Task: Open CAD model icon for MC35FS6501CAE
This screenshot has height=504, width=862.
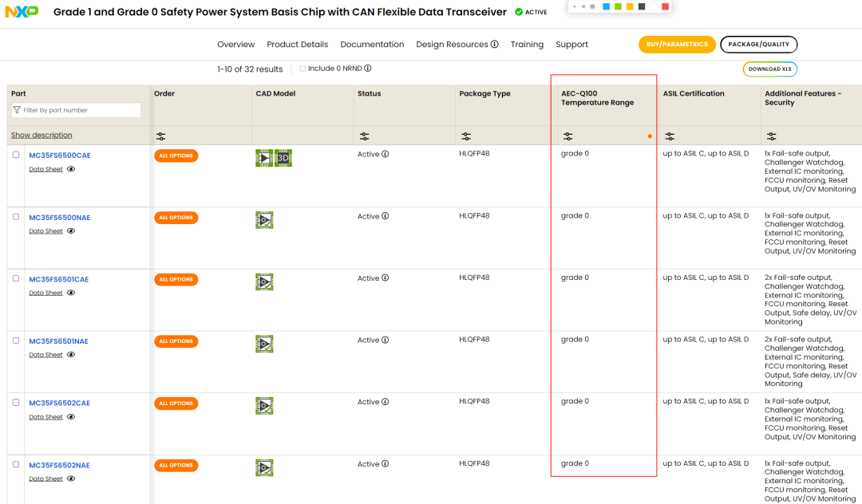Action: tap(264, 282)
